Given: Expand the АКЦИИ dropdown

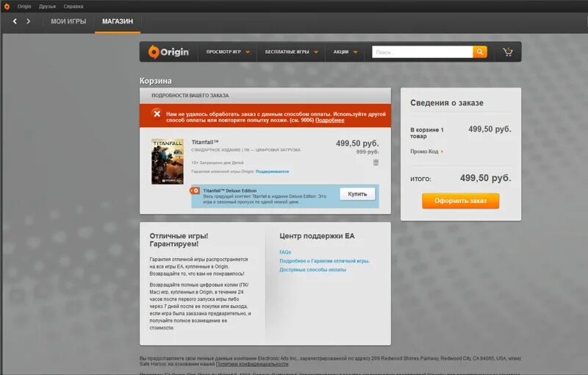Looking at the screenshot, I should click(x=345, y=51).
